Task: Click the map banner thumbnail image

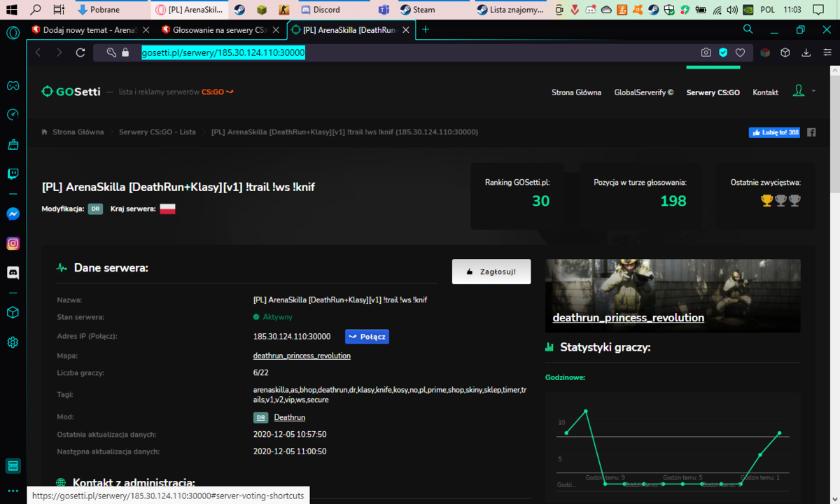Action: click(673, 295)
